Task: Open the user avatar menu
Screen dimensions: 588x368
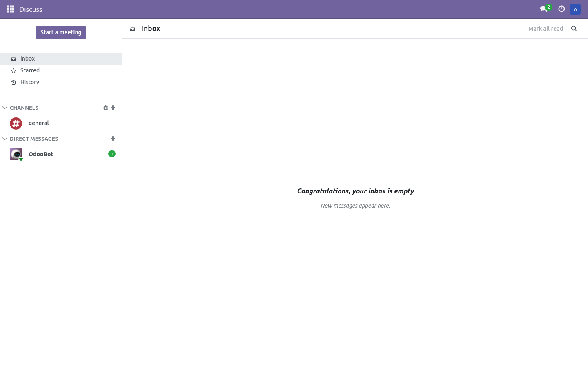Action: click(x=575, y=9)
